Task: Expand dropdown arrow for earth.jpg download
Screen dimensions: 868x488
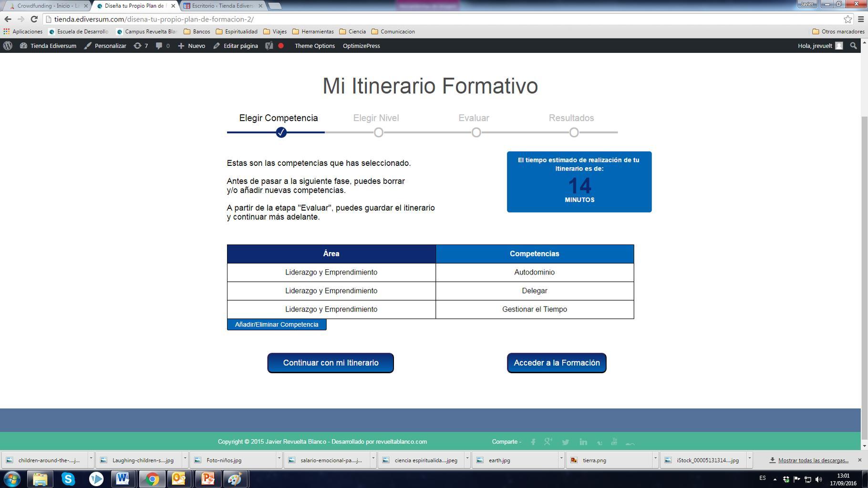Action: point(561,459)
